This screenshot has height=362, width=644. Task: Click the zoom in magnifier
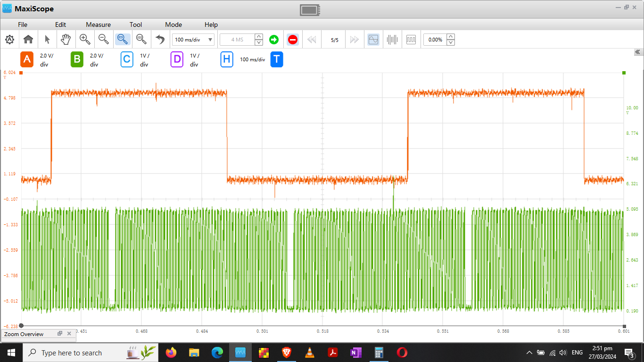[x=85, y=40]
